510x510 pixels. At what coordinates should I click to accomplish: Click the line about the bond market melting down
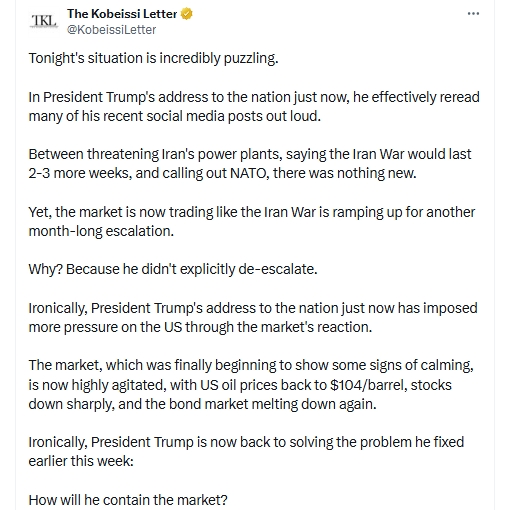[x=203, y=404]
